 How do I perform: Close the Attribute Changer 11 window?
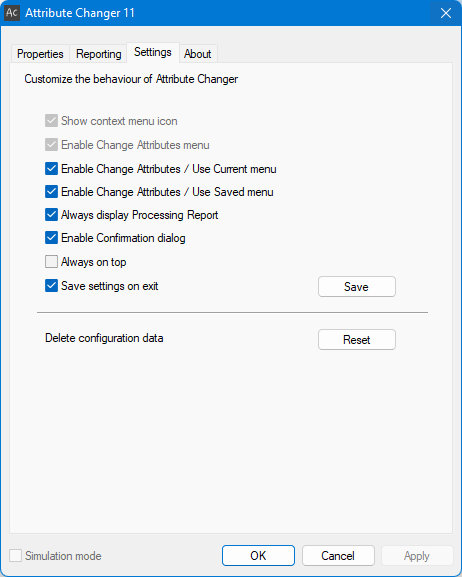coord(445,13)
